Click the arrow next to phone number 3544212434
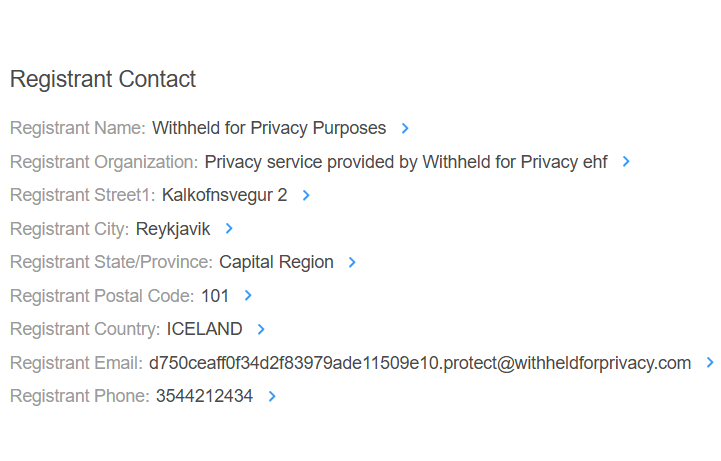 [272, 396]
